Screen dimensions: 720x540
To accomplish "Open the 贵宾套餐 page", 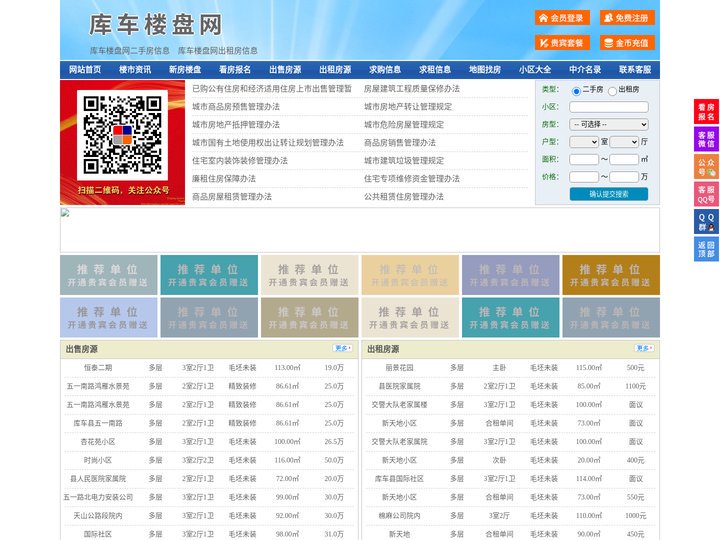I will tap(562, 43).
